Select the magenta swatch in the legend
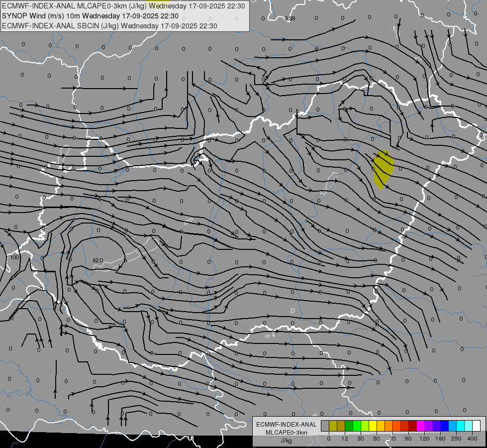The width and height of the screenshot is (487, 448). click(x=420, y=426)
